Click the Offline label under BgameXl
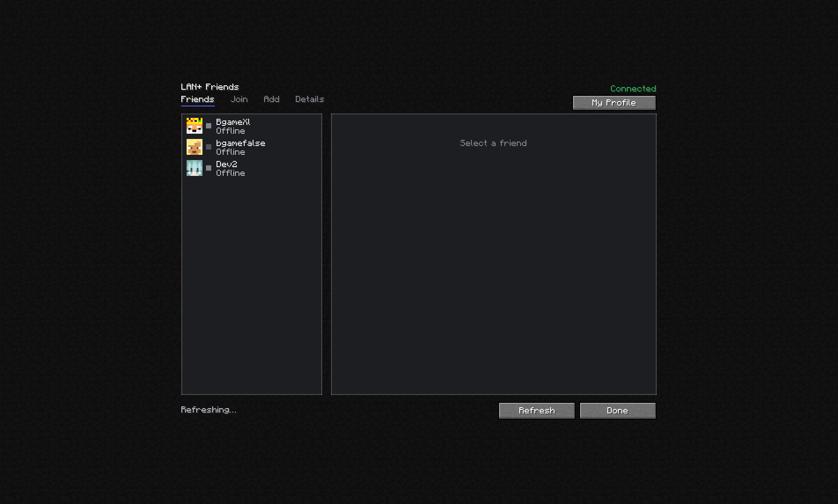 (230, 131)
